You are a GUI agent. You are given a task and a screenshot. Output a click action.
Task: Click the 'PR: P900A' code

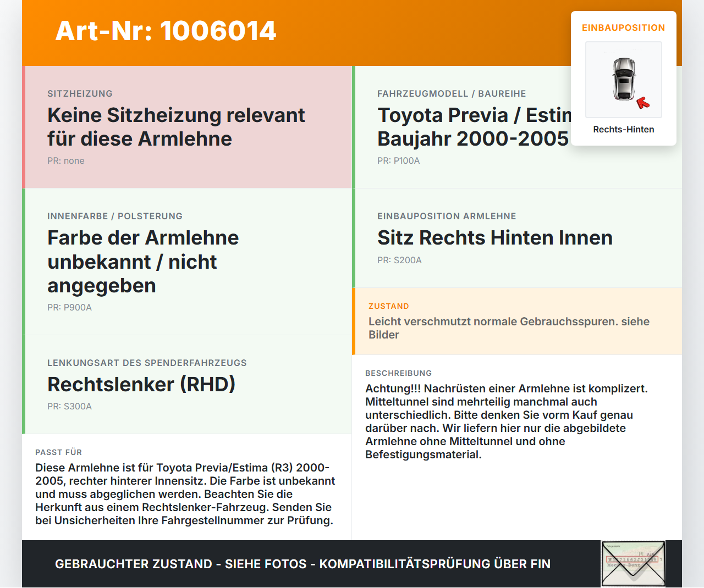pyautogui.click(x=69, y=307)
